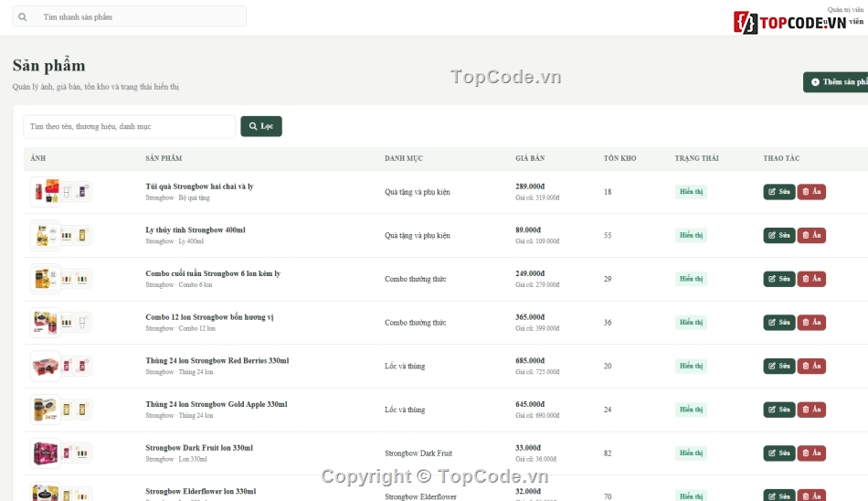This screenshot has height=501, width=868.
Task: Hide Combo cuối tuần Strongbow 6 lon
Action: 811,279
